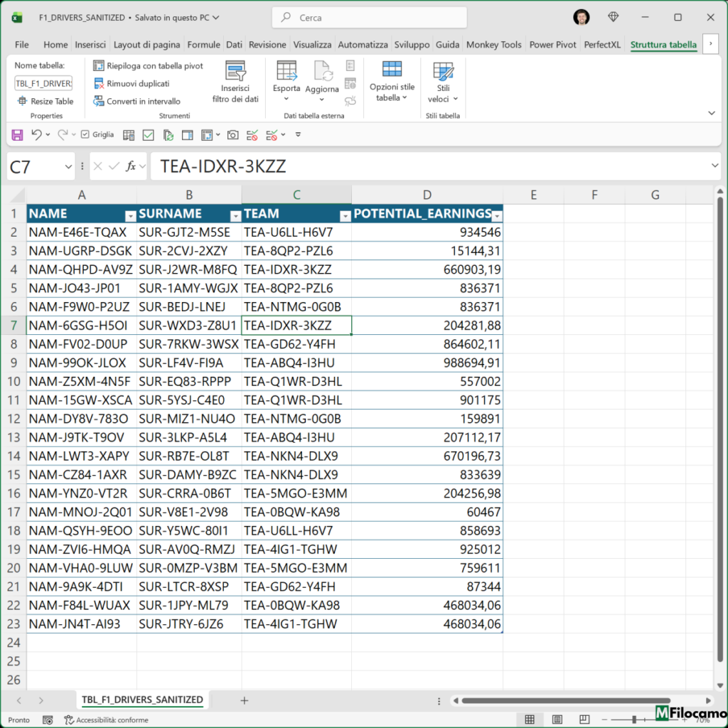Click the fx insert function icon
This screenshot has width=728, height=728.
(x=131, y=166)
